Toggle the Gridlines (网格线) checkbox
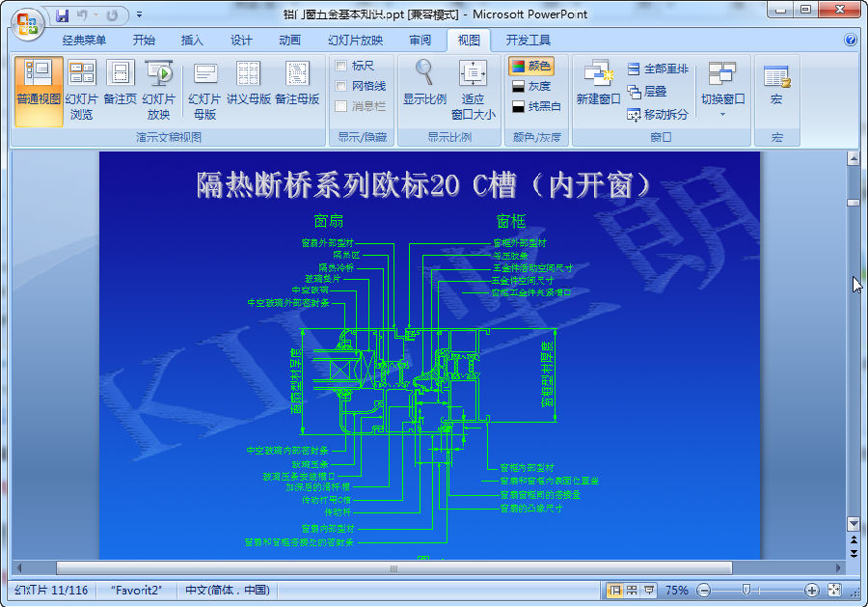868x607 pixels. 341,87
